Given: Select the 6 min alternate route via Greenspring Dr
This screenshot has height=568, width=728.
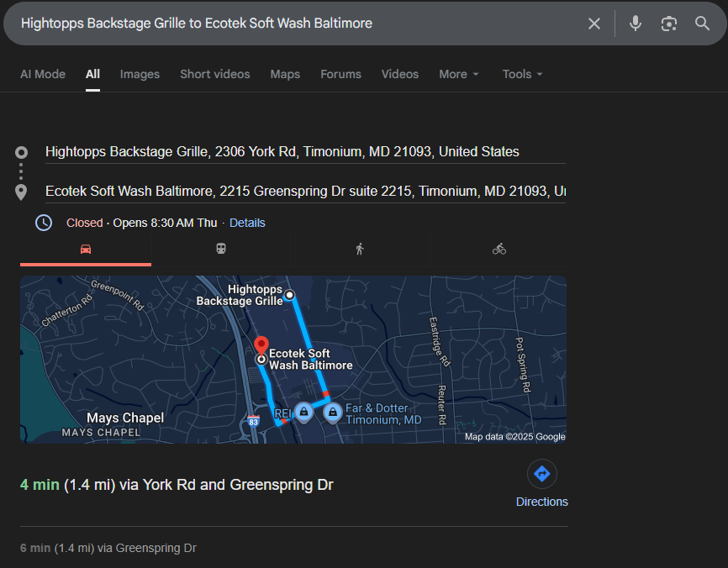Looking at the screenshot, I should [x=108, y=548].
